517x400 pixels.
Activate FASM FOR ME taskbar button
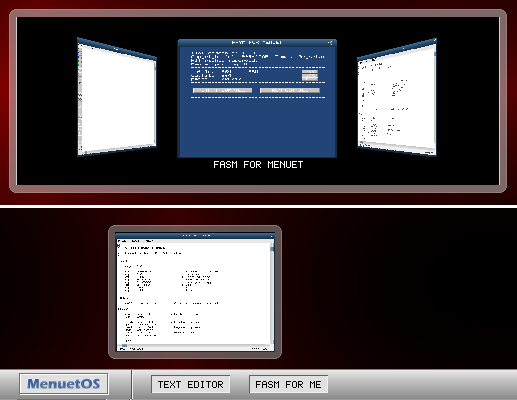[288, 384]
